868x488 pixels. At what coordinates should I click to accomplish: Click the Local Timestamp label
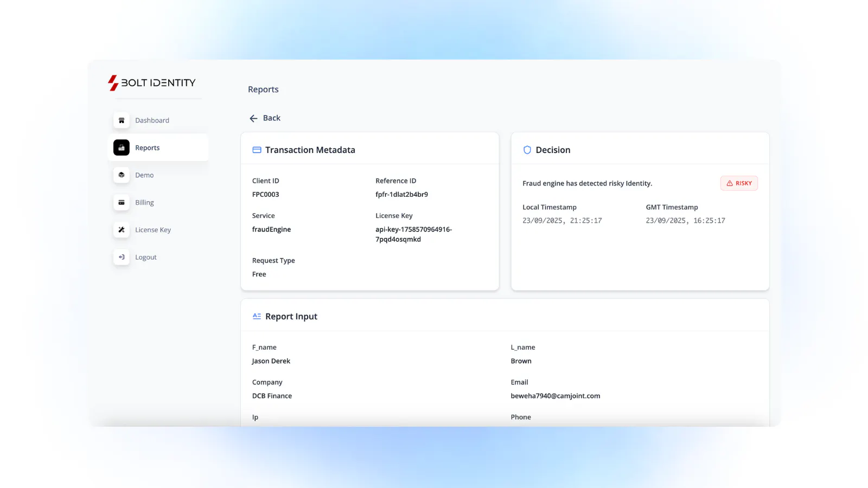tap(550, 207)
